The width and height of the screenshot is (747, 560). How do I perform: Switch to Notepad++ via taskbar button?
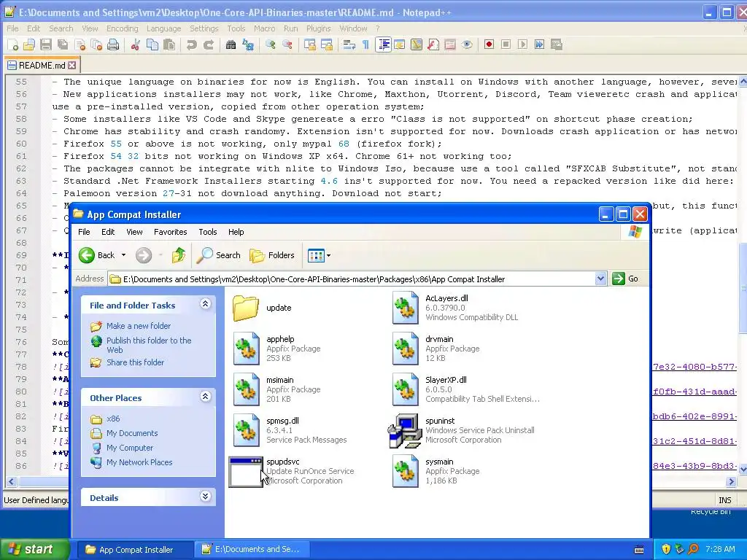(x=252, y=550)
